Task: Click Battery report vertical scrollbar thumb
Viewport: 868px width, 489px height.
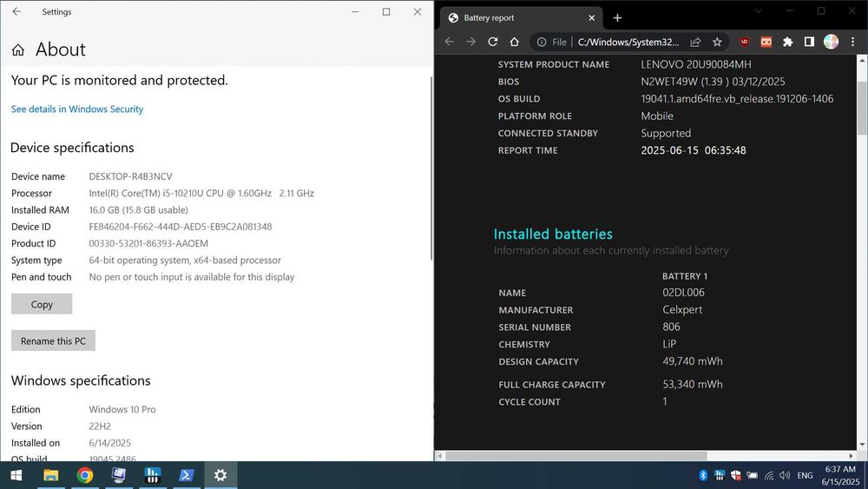Action: 862,107
